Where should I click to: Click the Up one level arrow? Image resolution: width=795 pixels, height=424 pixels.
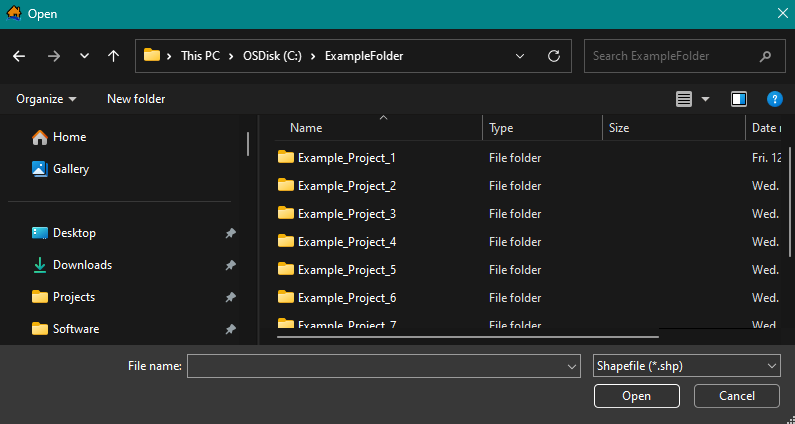[x=113, y=56]
